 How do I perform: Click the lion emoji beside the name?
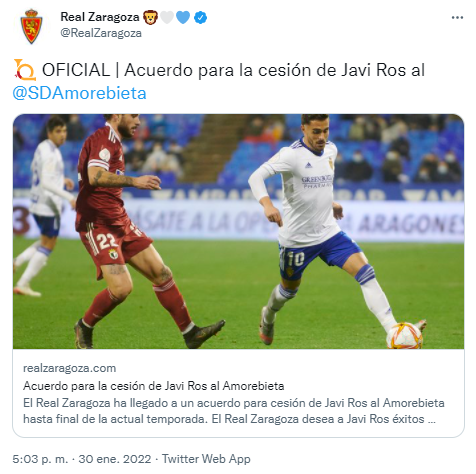click(x=150, y=17)
